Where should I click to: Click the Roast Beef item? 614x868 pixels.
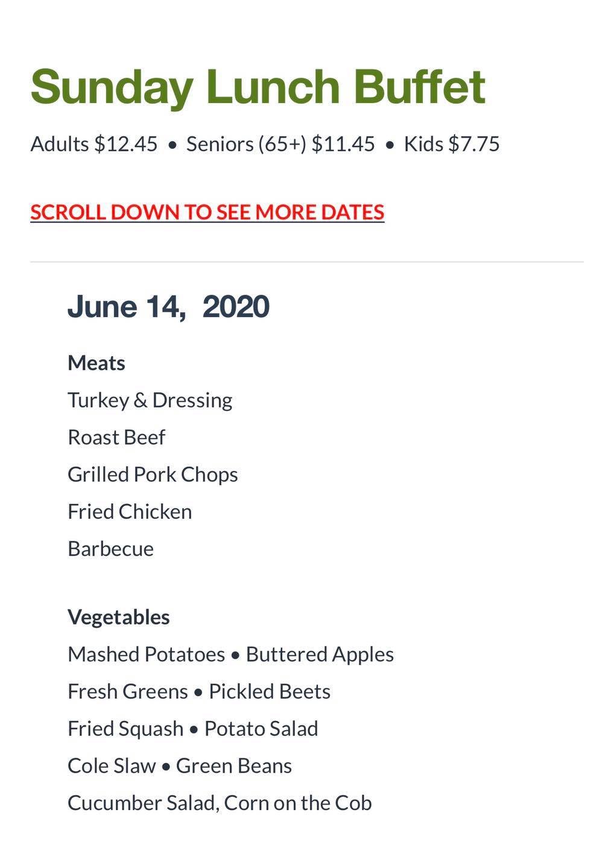(x=116, y=437)
